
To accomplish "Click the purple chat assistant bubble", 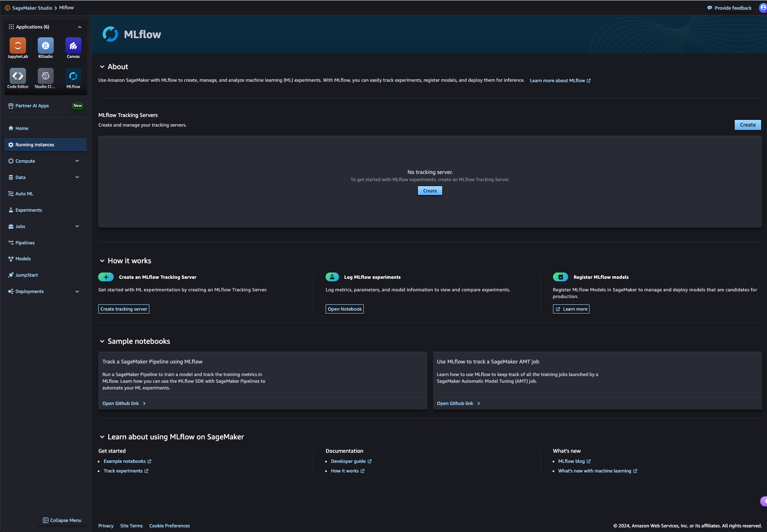I will [764, 501].
